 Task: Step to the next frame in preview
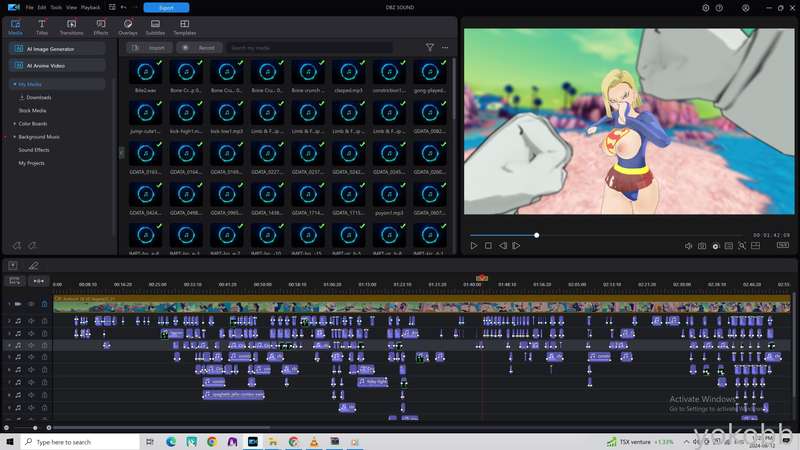coord(516,245)
